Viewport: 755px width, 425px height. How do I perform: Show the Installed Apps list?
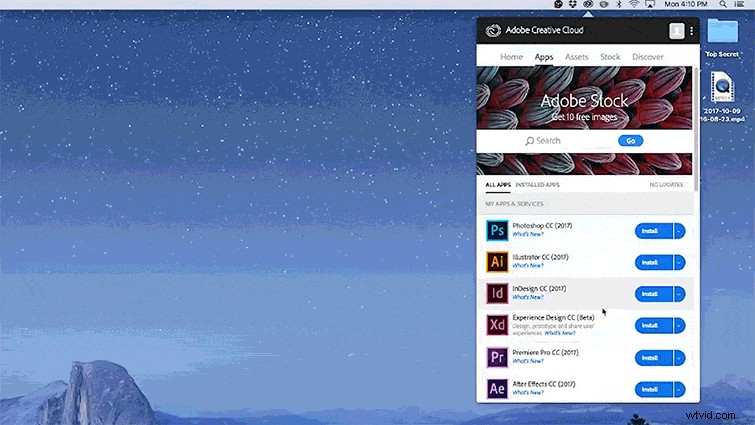click(x=537, y=185)
